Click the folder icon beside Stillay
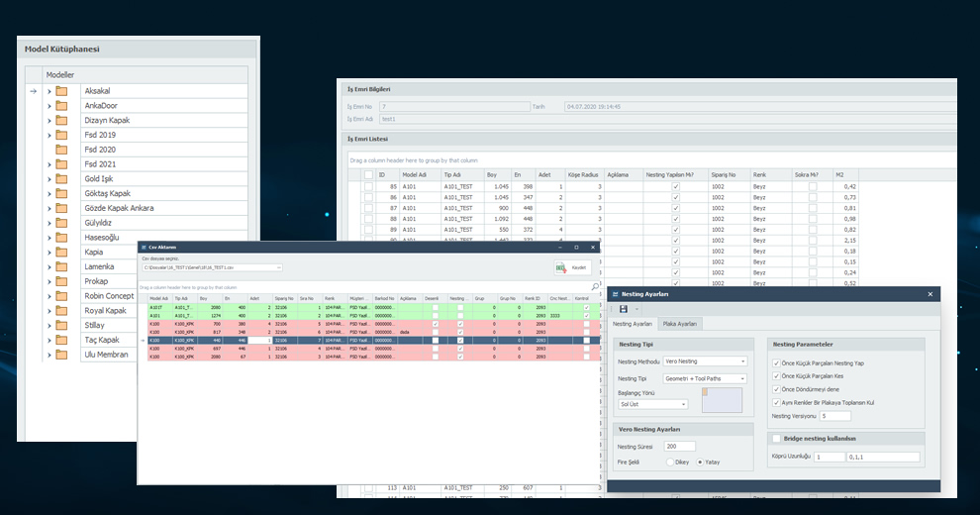Screen dimensions: 980x515 coord(61,325)
